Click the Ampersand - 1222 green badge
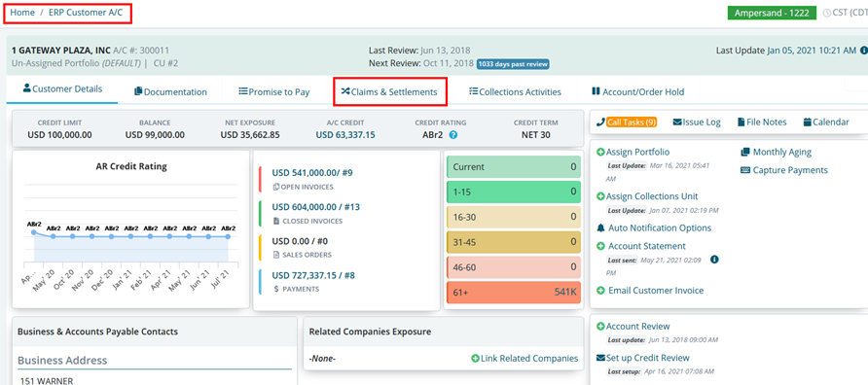The image size is (868, 385). 772,13
